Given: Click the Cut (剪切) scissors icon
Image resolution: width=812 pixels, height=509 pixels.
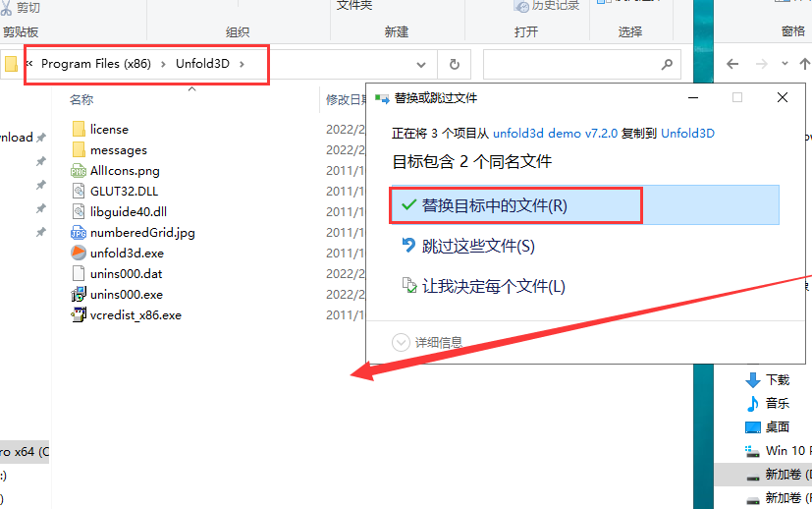Looking at the screenshot, I should pyautogui.click(x=6, y=8).
